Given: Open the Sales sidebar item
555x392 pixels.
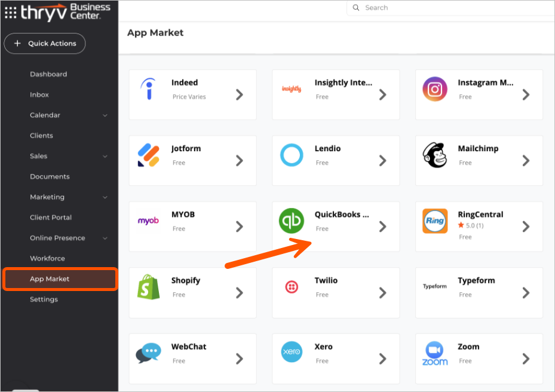Looking at the screenshot, I should pos(39,156).
